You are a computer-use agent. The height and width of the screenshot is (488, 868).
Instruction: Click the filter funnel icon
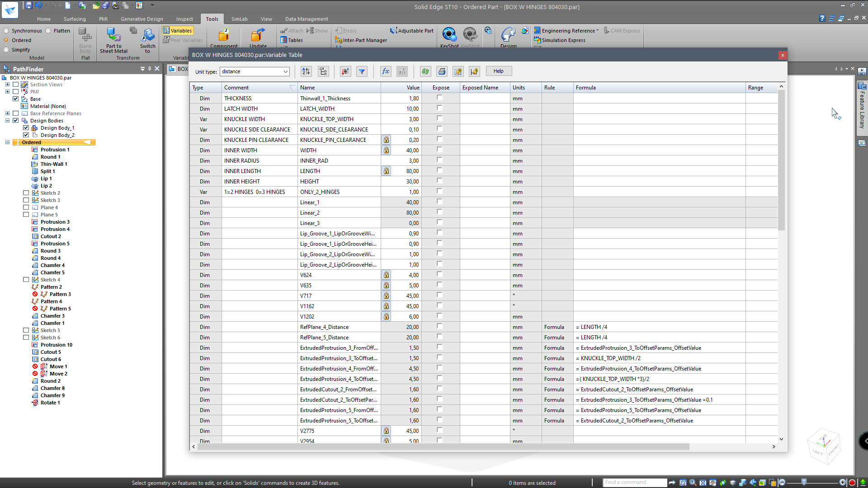click(362, 71)
